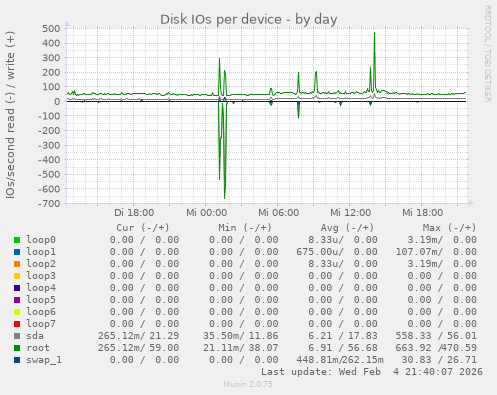
Task: Click the sda Cur value '265.12m/ 21.29'
Action: [138, 336]
